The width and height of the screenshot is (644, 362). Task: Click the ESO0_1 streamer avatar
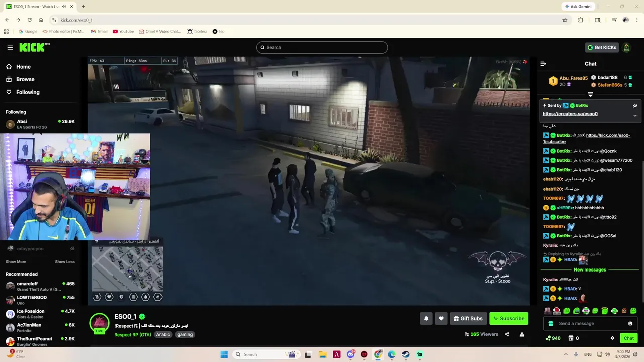click(99, 323)
